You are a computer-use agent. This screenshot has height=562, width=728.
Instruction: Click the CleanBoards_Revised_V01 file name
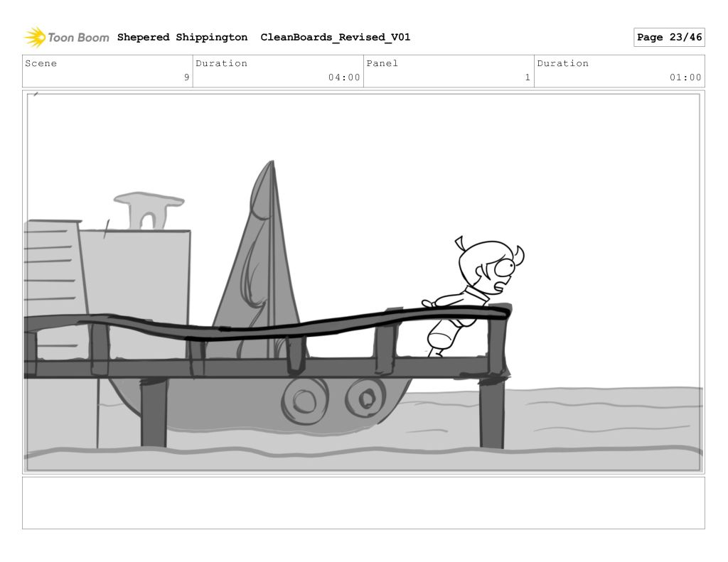pos(335,38)
